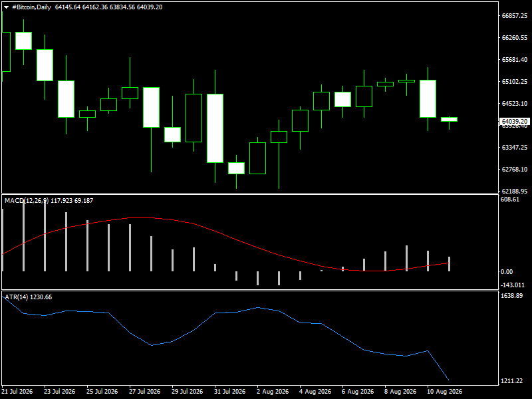Open the triangle dropdown beside #Bitcoin,Daily
Screen dimensions: 532x399
point(6,7)
